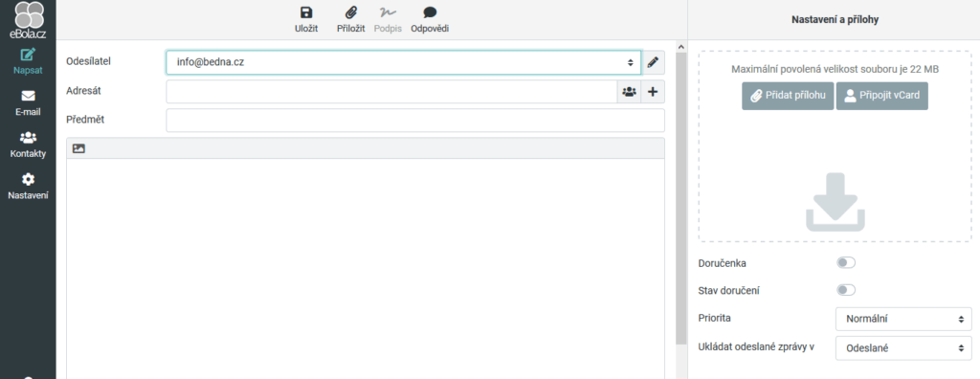Insert image via editor toolbar icon

pos(78,149)
